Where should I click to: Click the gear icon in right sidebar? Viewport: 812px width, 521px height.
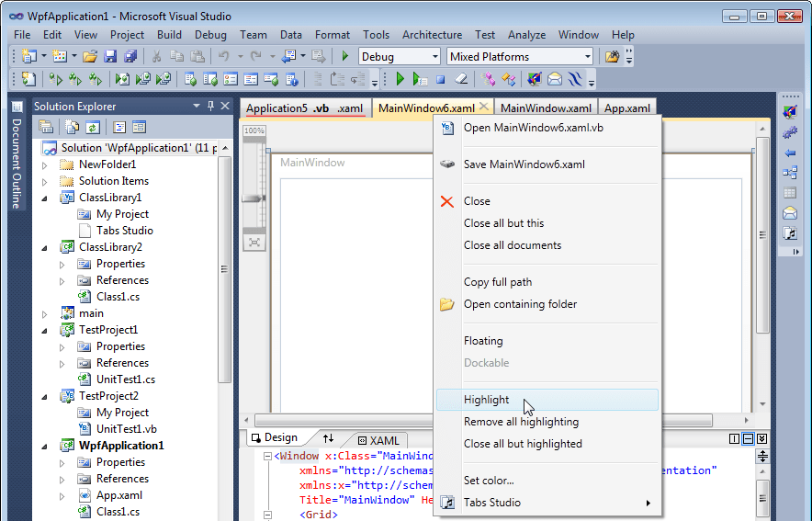(x=790, y=132)
